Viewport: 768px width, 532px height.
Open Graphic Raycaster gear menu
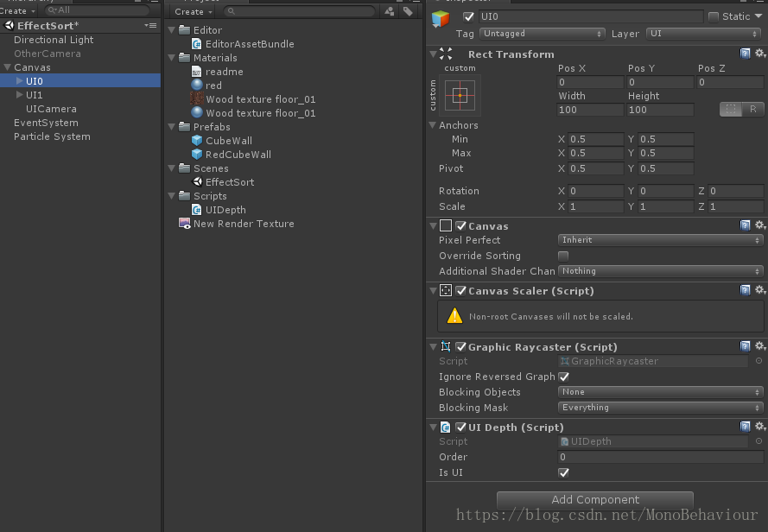pyautogui.click(x=760, y=345)
